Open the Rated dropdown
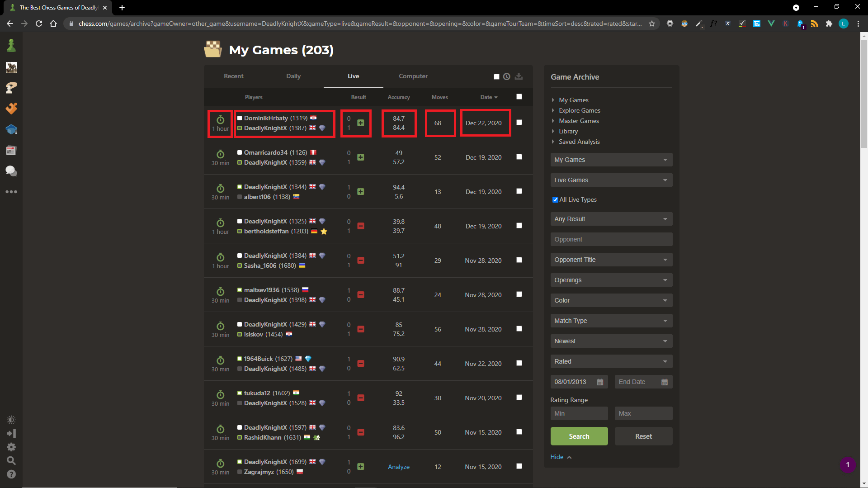 tap(611, 361)
